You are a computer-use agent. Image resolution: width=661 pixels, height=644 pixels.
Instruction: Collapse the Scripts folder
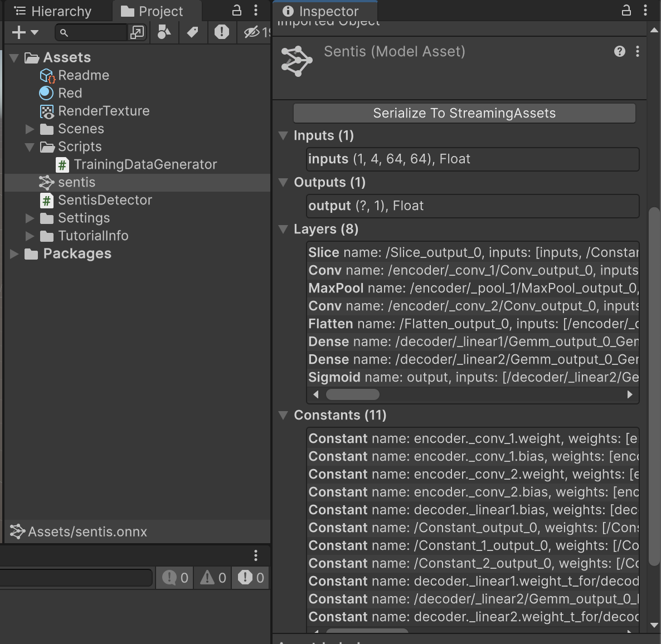coord(30,147)
